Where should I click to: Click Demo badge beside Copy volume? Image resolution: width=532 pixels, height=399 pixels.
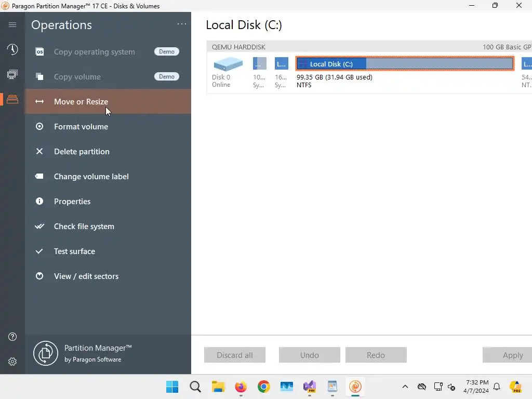point(167,77)
